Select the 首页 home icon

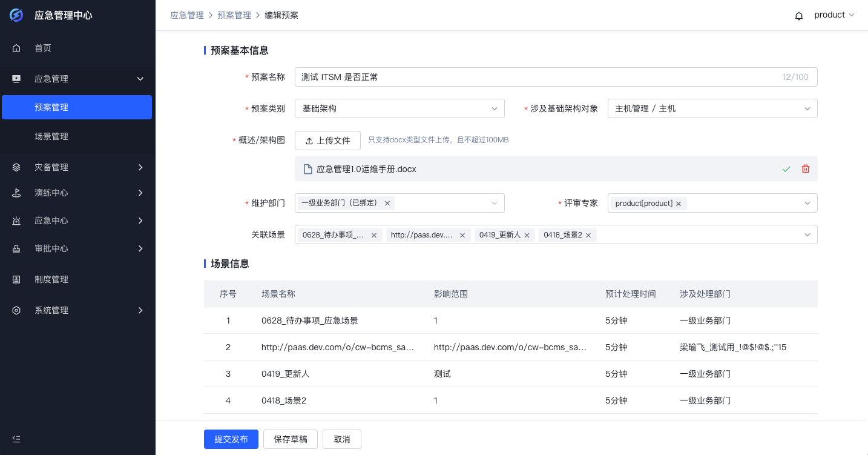pos(16,48)
